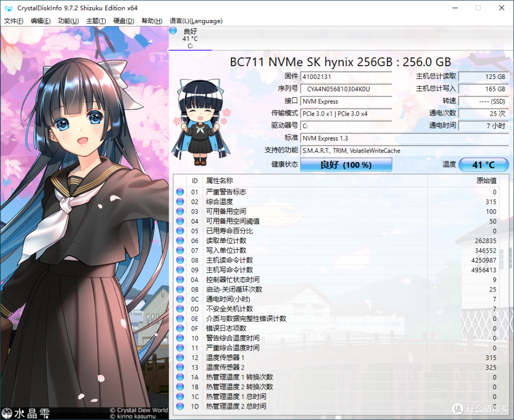Click the chibi Shizuku character image
Image resolution: width=514 pixels, height=420 pixels.
click(x=202, y=122)
